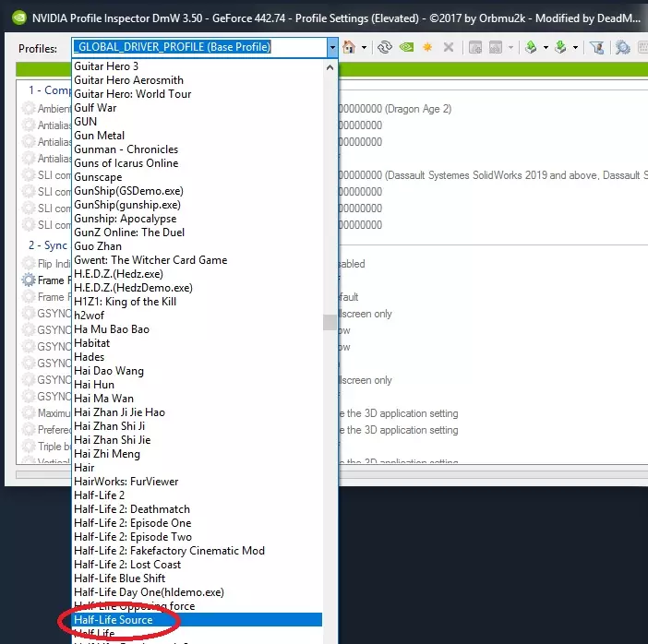Collapse the Profiles combo box arrow
Screen dimensions: 648x644
[x=332, y=47]
